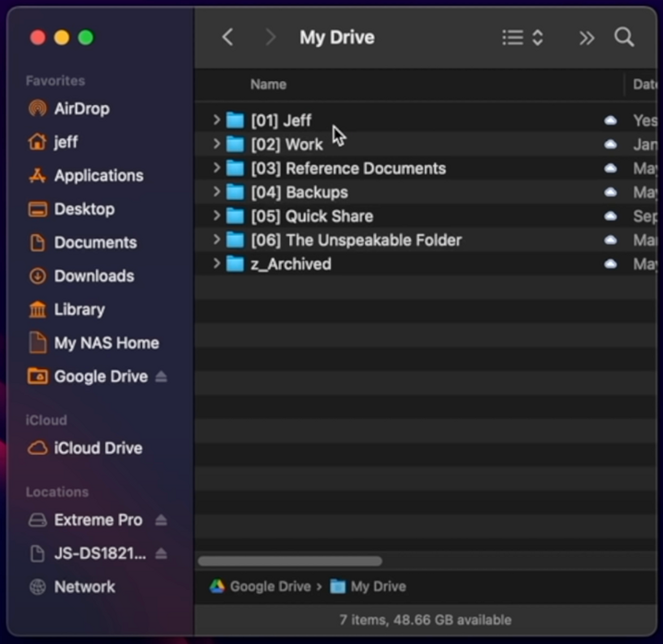Expand the [04] Backups folder
The width and height of the screenshot is (663, 644).
pyautogui.click(x=216, y=192)
